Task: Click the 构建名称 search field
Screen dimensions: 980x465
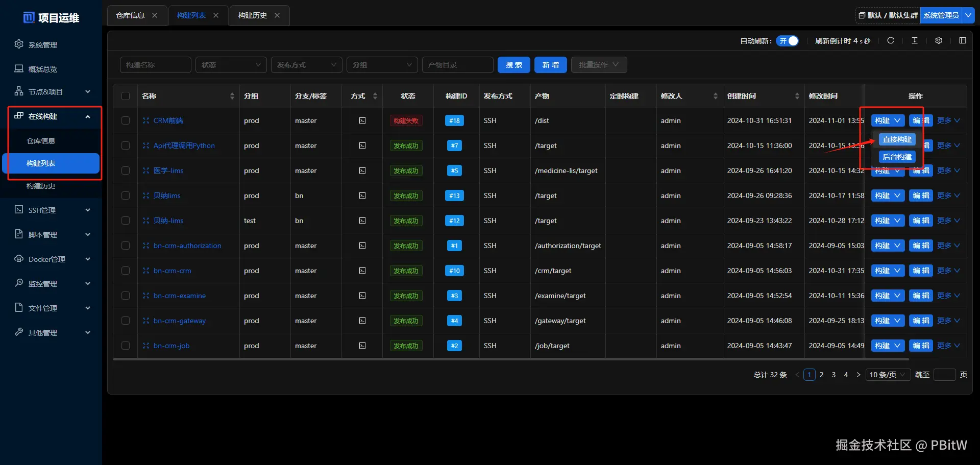Action: [156, 65]
